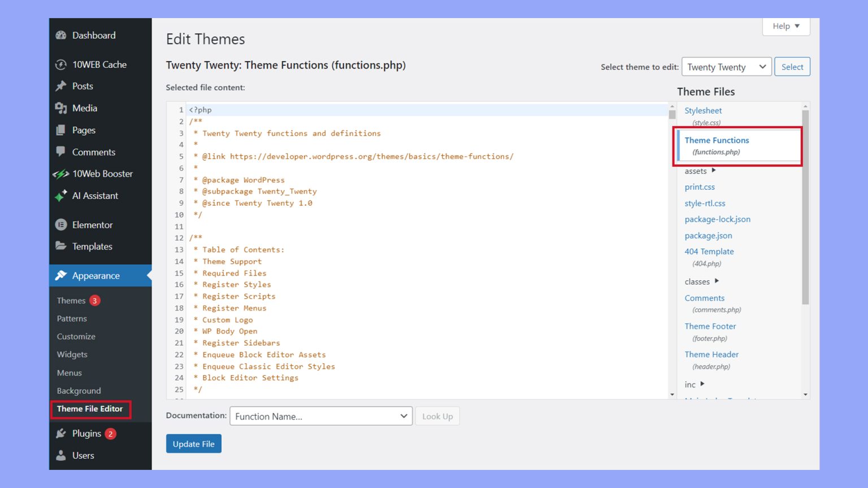Open the Dashboard speedometer icon
868x488 pixels.
61,35
